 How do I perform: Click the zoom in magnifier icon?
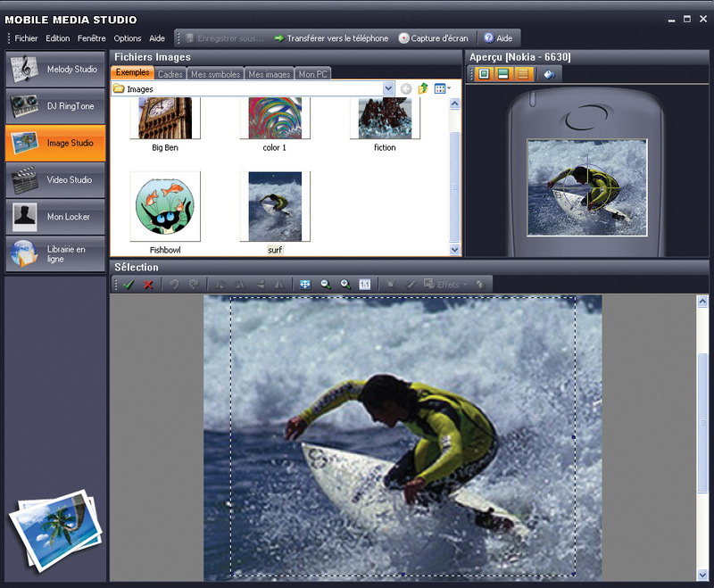pyautogui.click(x=345, y=285)
